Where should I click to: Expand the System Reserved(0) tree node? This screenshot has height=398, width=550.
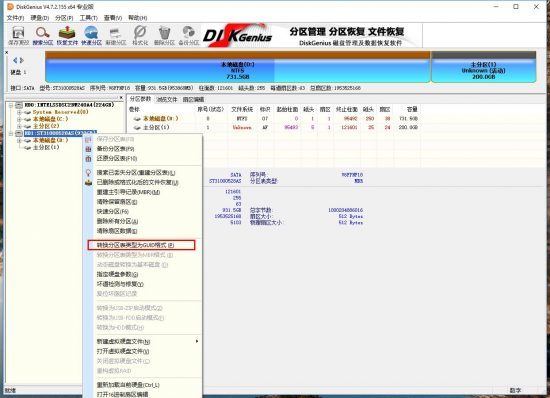[x=19, y=112]
